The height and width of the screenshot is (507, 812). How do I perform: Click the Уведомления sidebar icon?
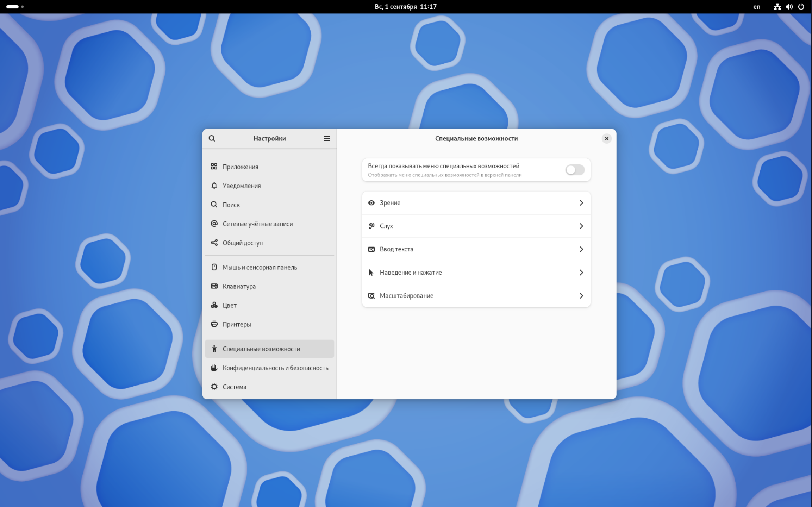[214, 185]
